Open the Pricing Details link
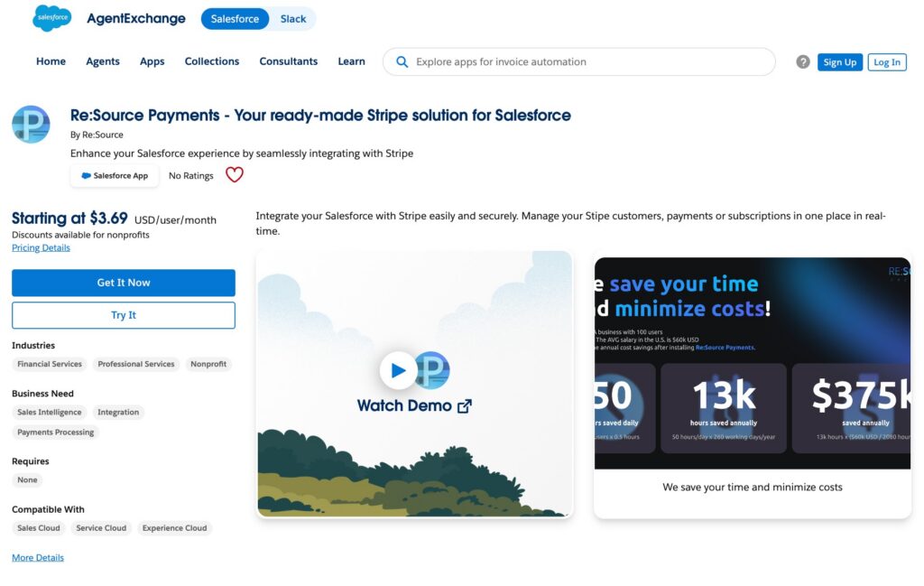Image resolution: width=924 pixels, height=586 pixels. point(41,247)
